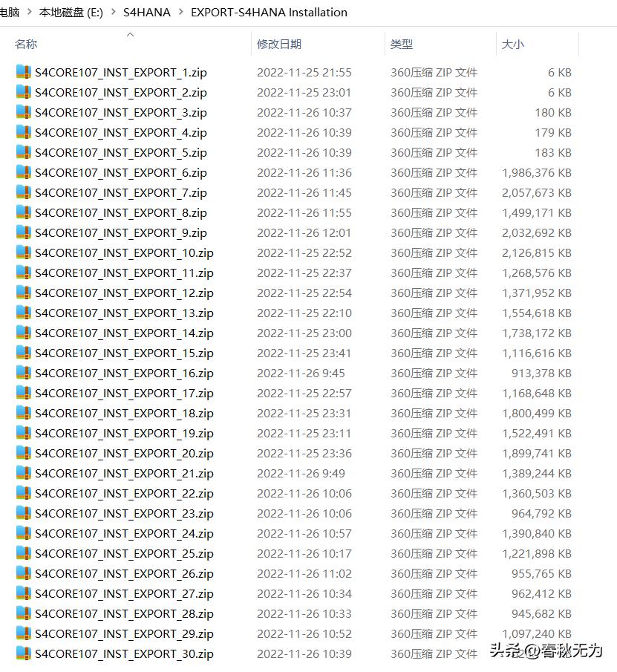The image size is (617, 672).
Task: Click the zip icon of S4CORE107_INST_EXPORT_14.zip
Action: point(24,333)
